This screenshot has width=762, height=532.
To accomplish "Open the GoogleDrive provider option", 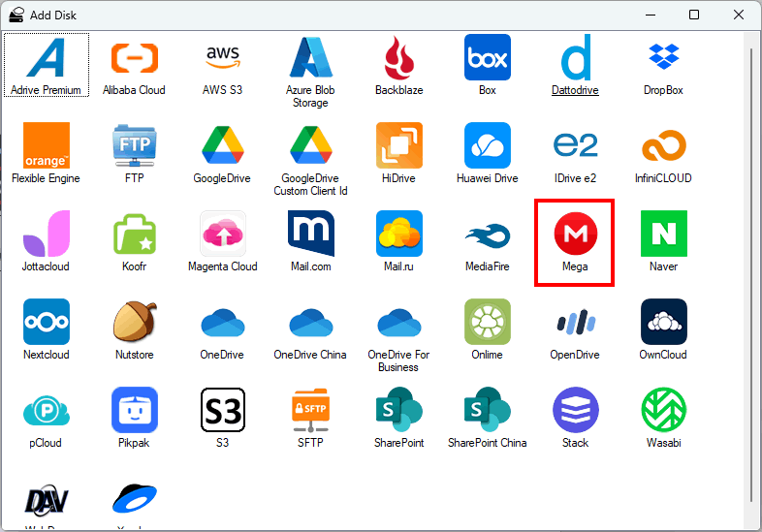I will point(223,146).
